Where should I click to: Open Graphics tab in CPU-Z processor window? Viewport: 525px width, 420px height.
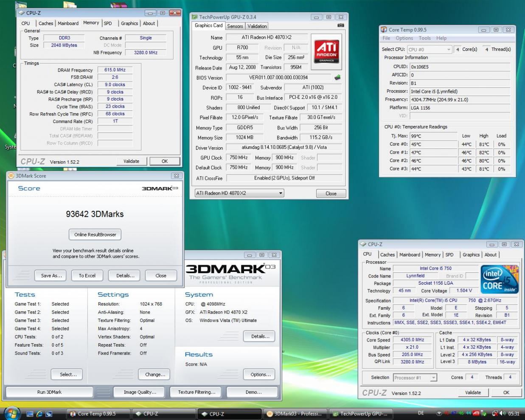click(x=471, y=255)
